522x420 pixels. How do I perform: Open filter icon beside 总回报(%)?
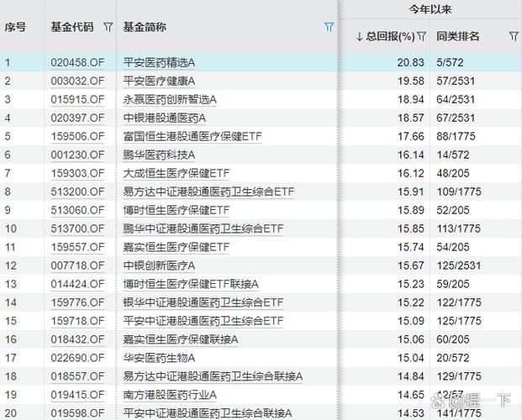(422, 36)
